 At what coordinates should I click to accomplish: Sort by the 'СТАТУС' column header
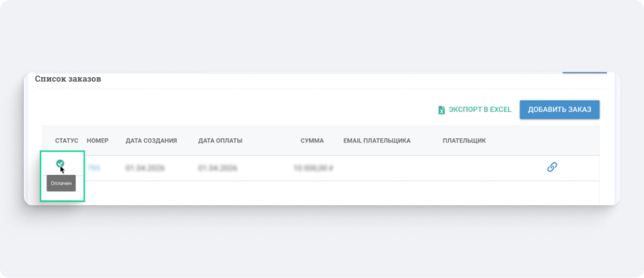point(66,141)
